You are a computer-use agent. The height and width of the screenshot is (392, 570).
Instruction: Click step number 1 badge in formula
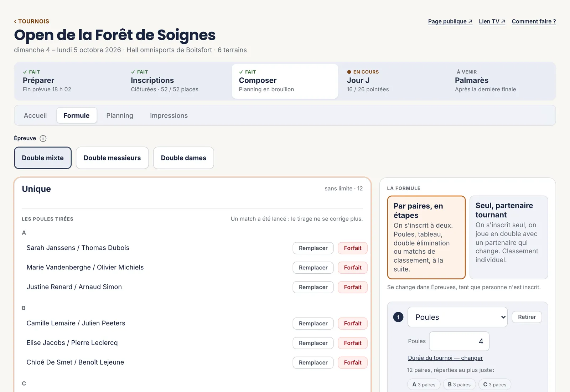398,317
